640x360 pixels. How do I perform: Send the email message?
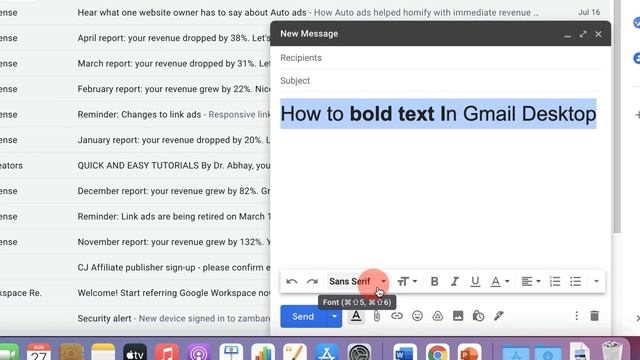(303, 316)
